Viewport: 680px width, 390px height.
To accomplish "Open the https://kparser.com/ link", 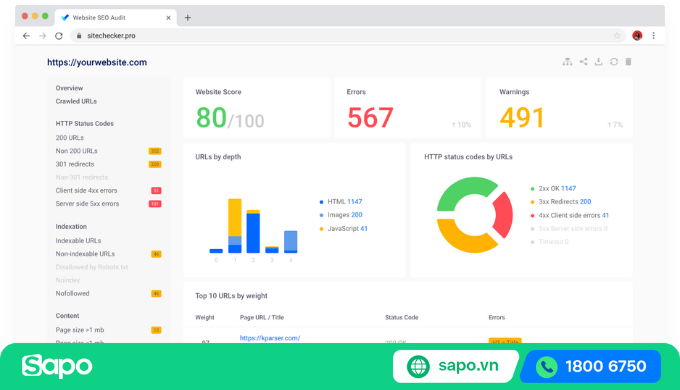I will tap(270, 338).
